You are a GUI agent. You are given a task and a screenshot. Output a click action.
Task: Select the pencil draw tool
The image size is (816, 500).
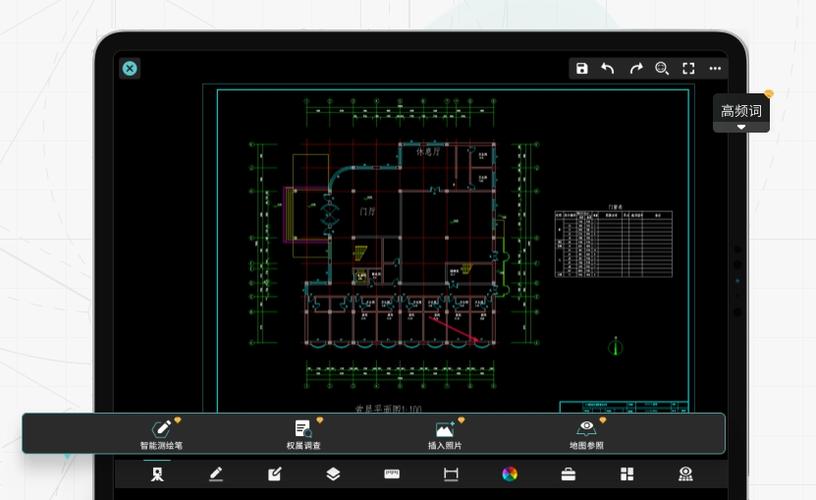[x=215, y=474]
